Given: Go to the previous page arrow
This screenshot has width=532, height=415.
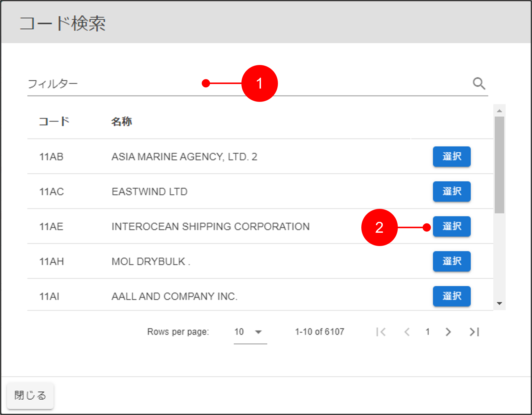Looking at the screenshot, I should click(x=407, y=332).
